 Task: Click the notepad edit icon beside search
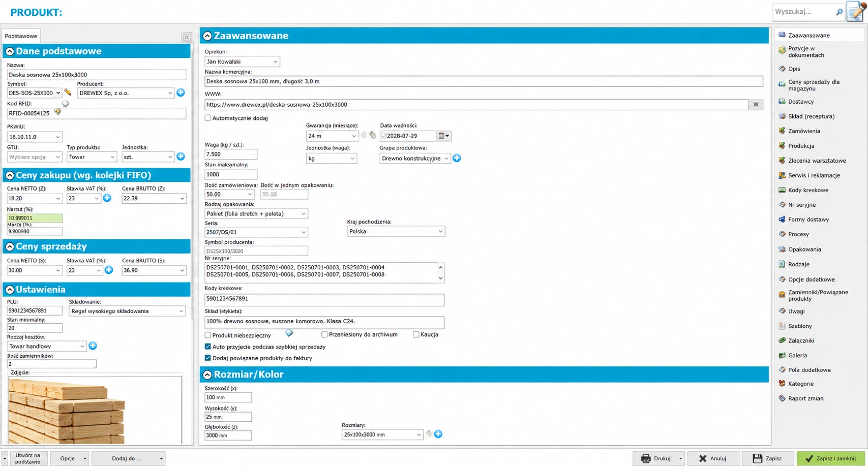(x=857, y=11)
